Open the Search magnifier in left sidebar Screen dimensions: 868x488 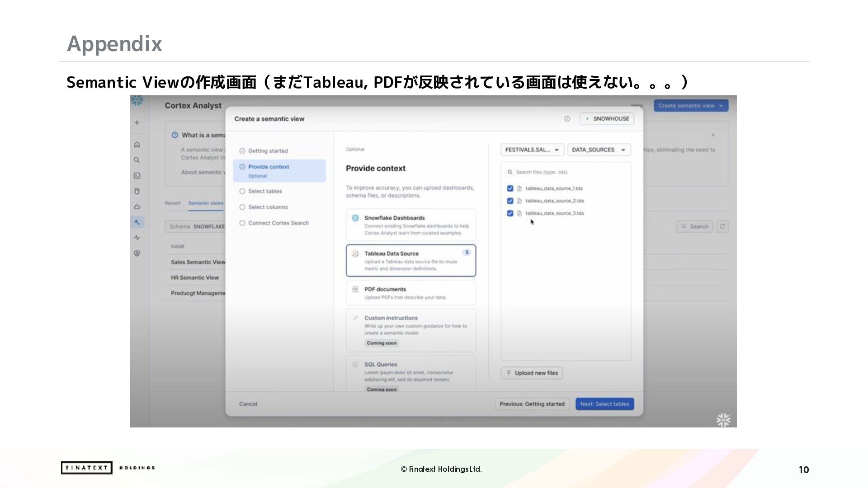click(137, 160)
